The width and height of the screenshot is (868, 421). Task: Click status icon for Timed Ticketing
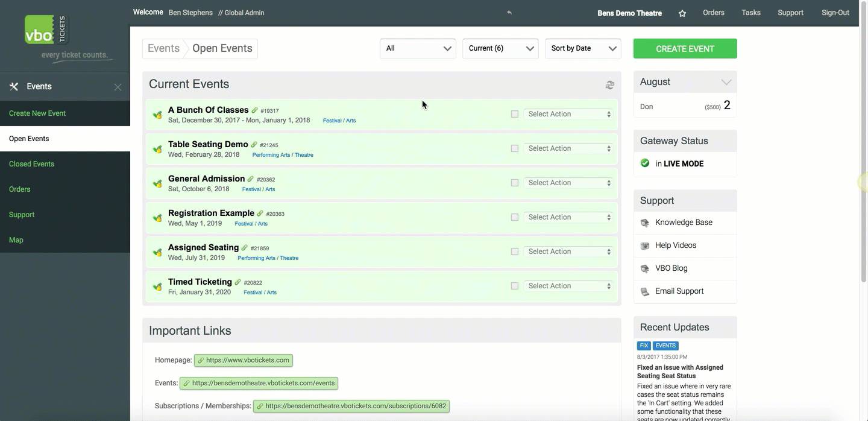157,286
